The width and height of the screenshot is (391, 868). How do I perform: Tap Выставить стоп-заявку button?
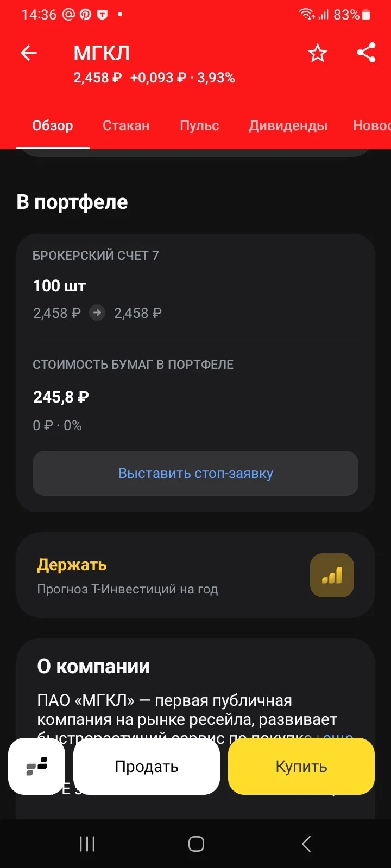coord(195,473)
